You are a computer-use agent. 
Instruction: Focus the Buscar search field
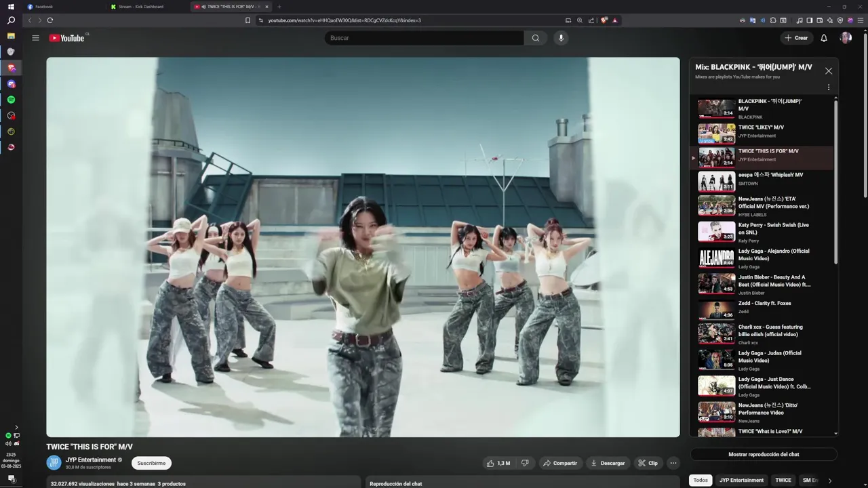click(424, 38)
